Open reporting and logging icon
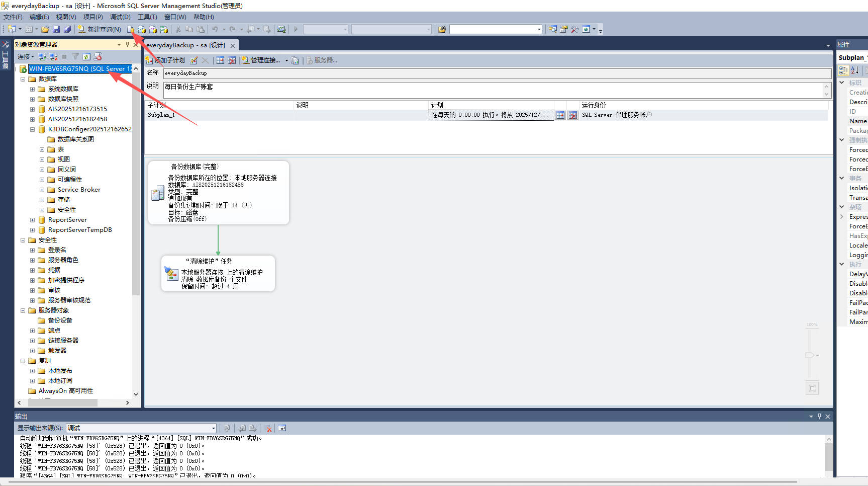The image size is (868, 486). point(295,60)
